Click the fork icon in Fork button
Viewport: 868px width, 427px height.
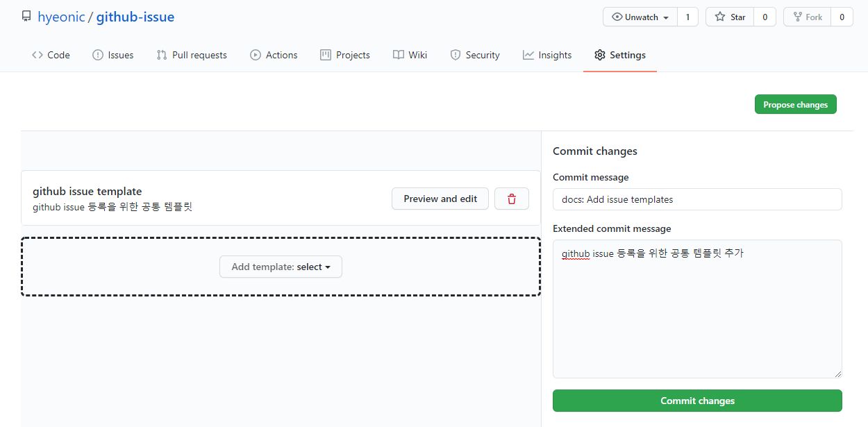pyautogui.click(x=797, y=17)
